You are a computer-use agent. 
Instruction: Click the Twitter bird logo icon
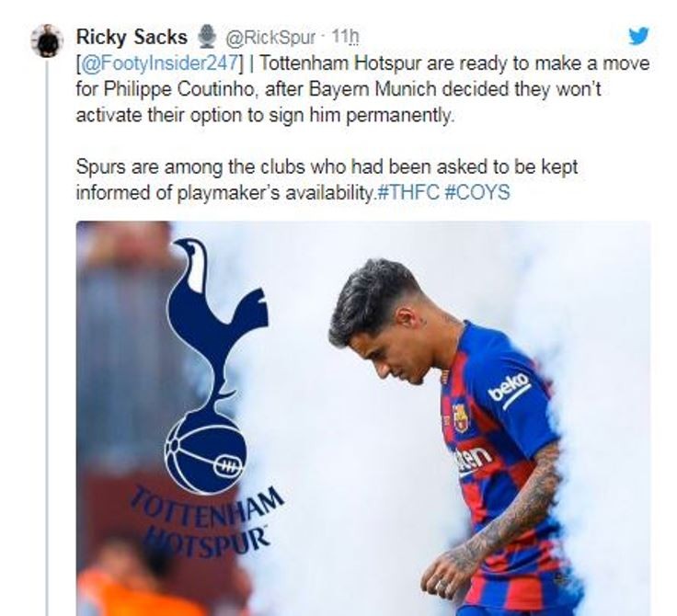point(638,36)
